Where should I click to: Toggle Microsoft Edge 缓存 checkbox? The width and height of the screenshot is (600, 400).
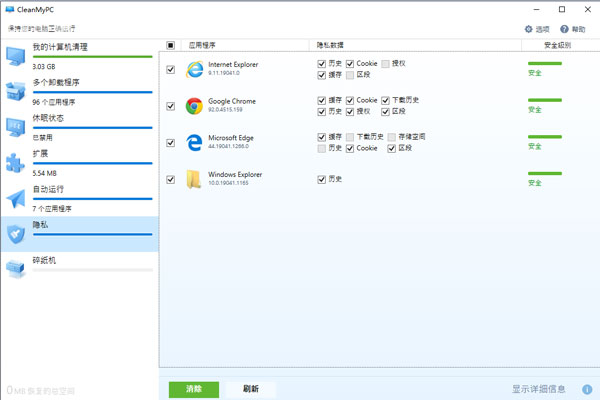(x=322, y=137)
